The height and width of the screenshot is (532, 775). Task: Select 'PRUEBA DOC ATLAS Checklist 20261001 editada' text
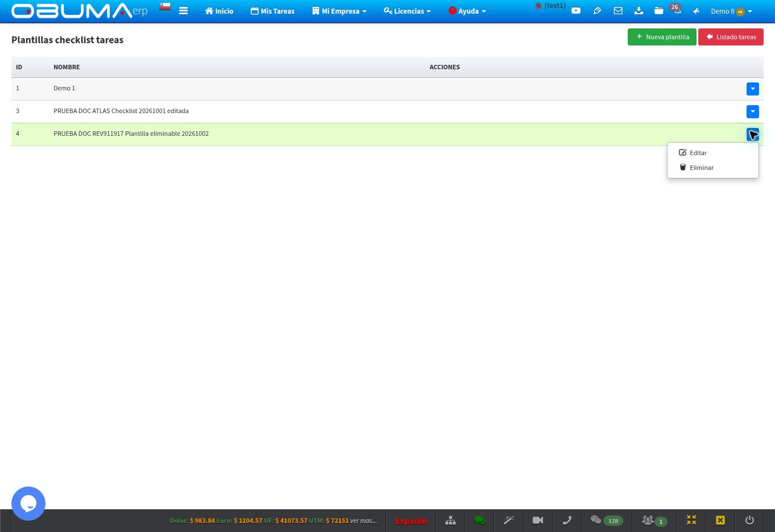coord(121,111)
